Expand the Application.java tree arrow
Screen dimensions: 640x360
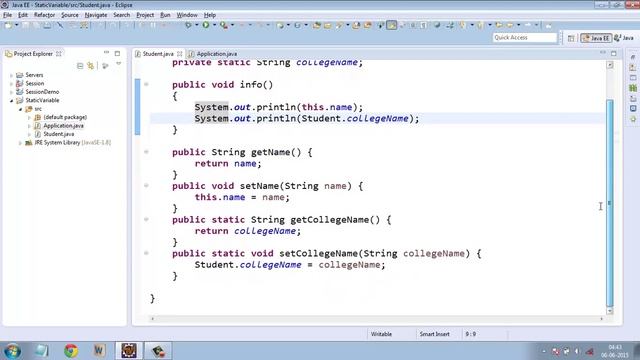coord(29,126)
